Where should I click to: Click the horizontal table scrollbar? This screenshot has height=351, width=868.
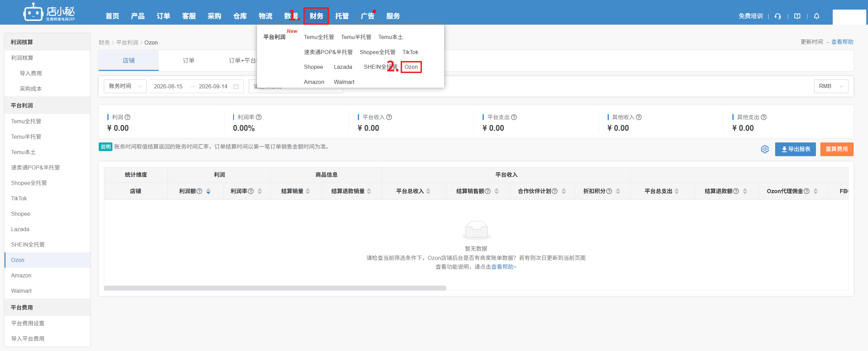point(275,288)
